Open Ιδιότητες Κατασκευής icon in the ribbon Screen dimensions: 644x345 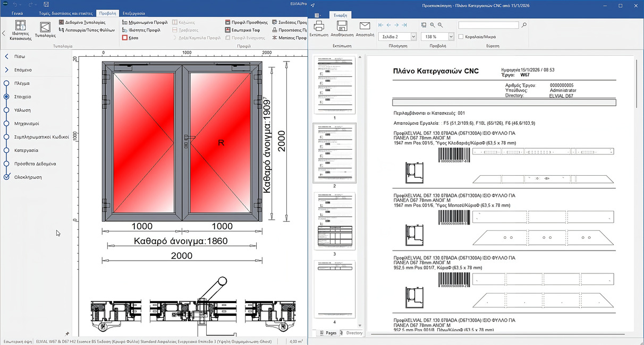(x=21, y=27)
